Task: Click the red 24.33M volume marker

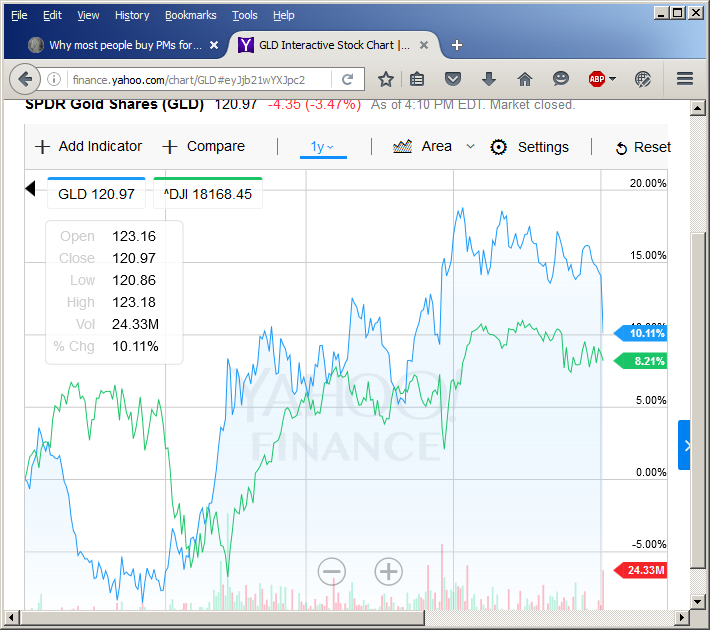Action: coord(641,570)
